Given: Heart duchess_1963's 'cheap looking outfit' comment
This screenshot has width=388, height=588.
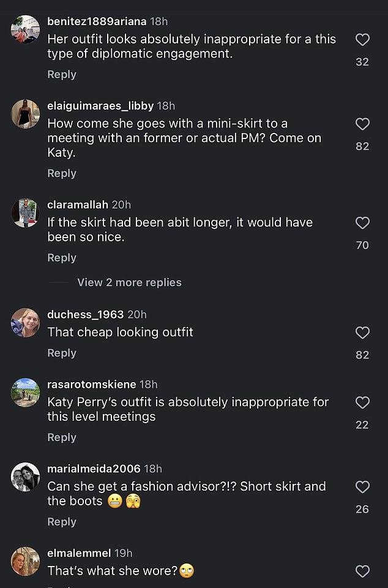Looking at the screenshot, I should [x=362, y=333].
